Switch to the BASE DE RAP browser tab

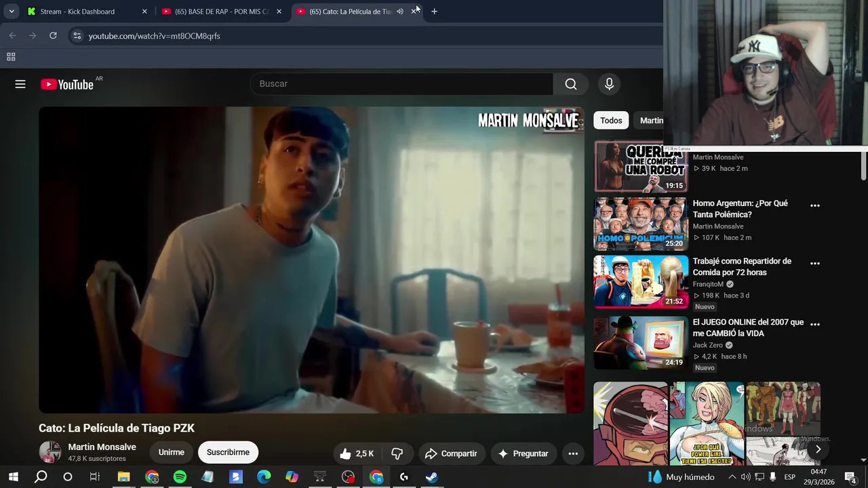tap(222, 12)
